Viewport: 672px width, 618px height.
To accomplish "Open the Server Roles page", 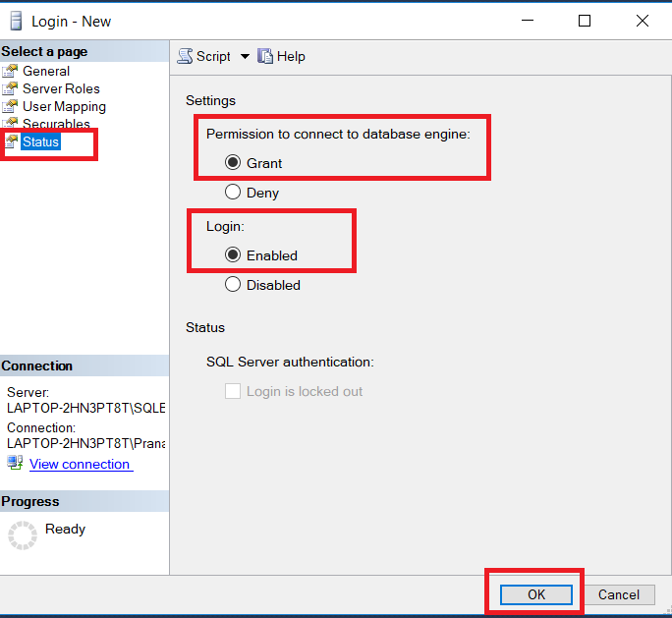I will click(x=61, y=88).
